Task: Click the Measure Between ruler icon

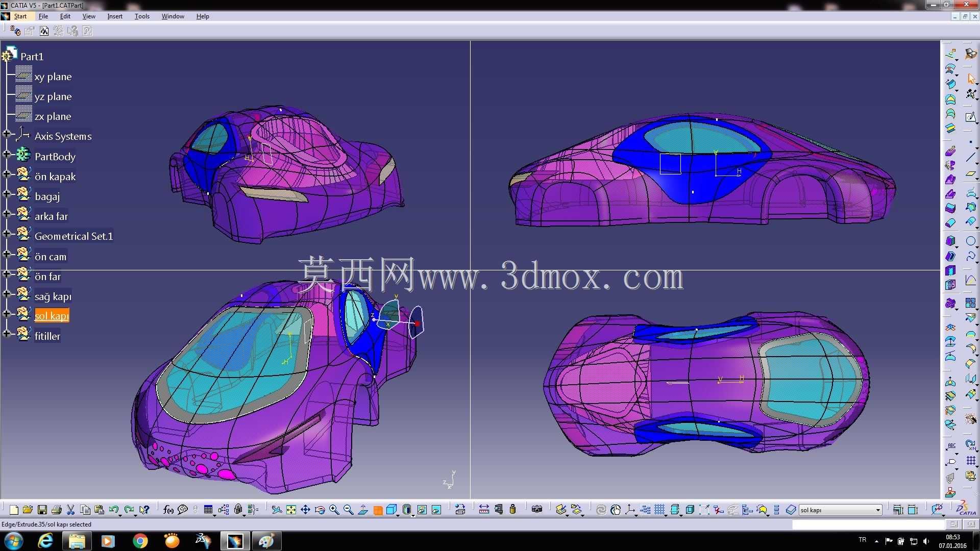Action: [x=484, y=509]
